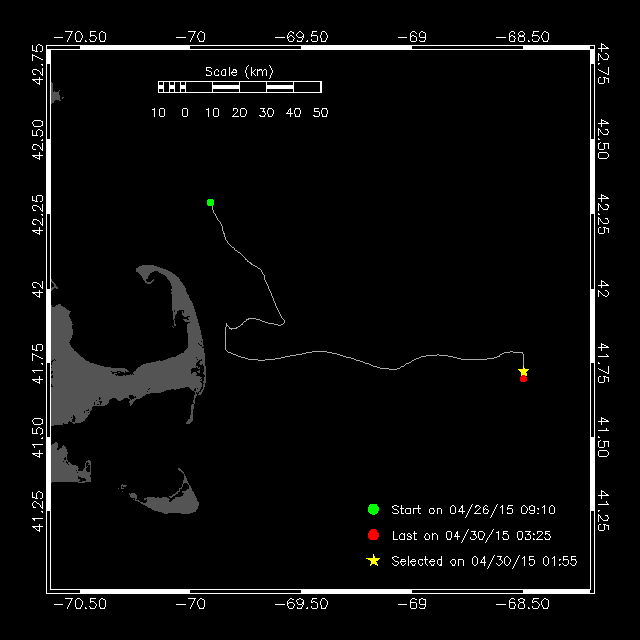Click the red circle in the legend
The height and width of the screenshot is (640, 640).
click(x=373, y=535)
